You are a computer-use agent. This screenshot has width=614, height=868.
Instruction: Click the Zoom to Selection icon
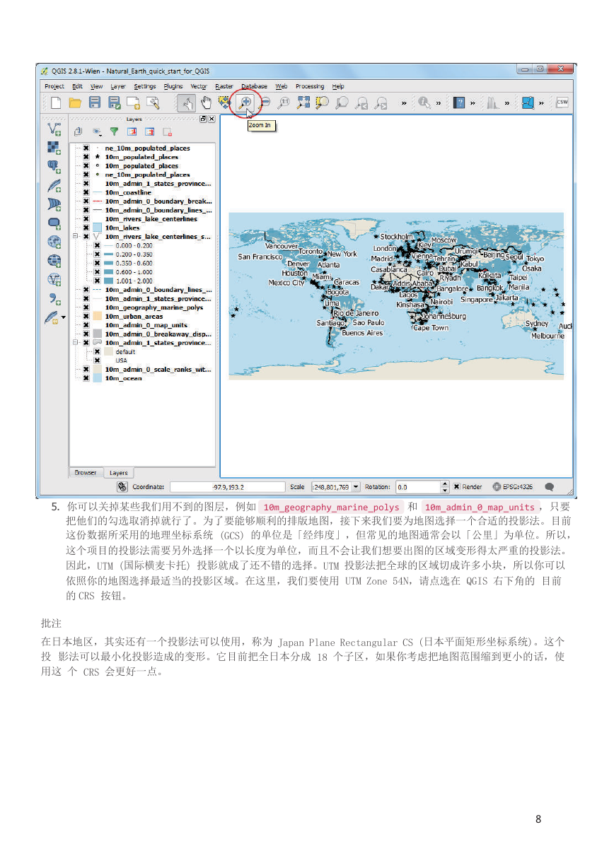point(323,103)
